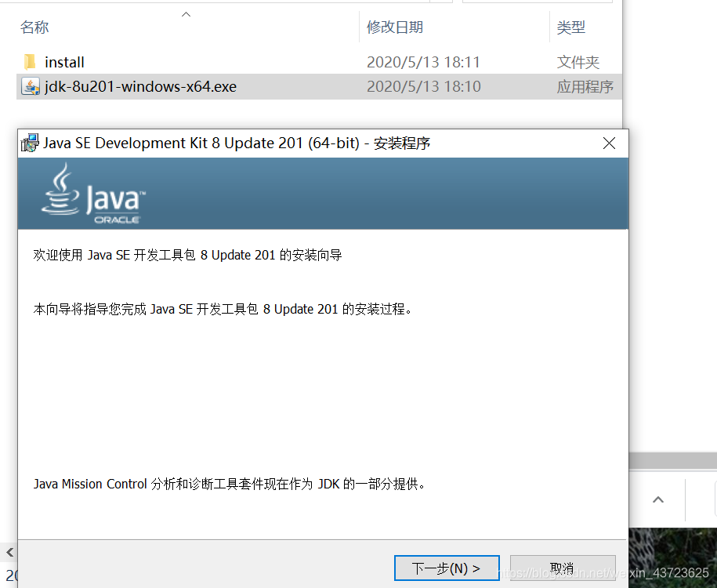Click the installer title bar icon

pyautogui.click(x=30, y=143)
